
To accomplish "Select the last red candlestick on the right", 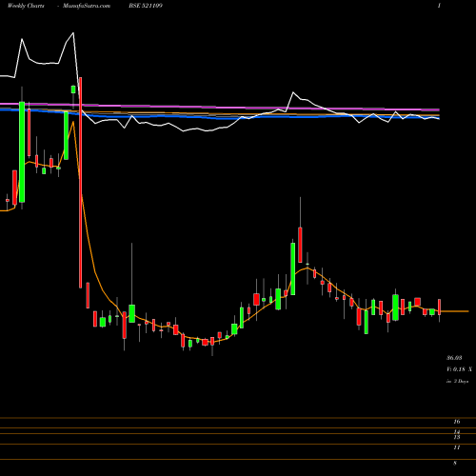I will (440, 307).
